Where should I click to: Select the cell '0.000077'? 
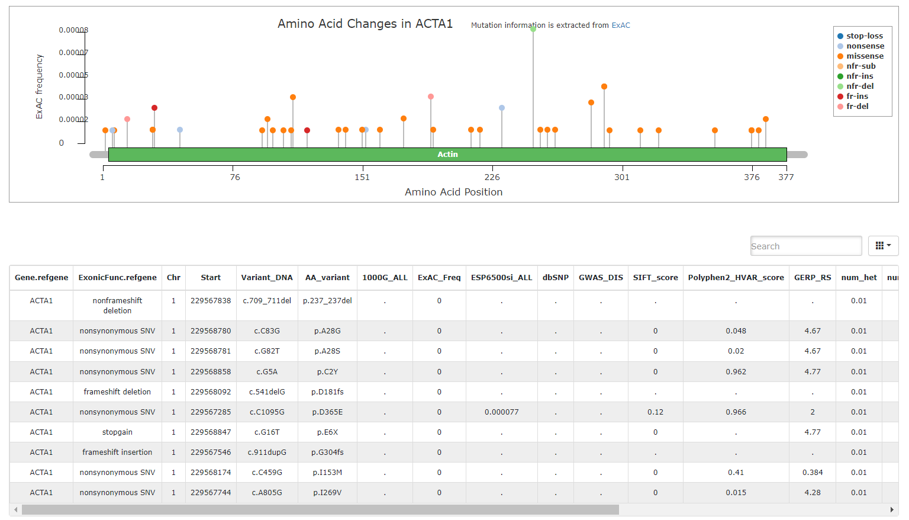501,412
